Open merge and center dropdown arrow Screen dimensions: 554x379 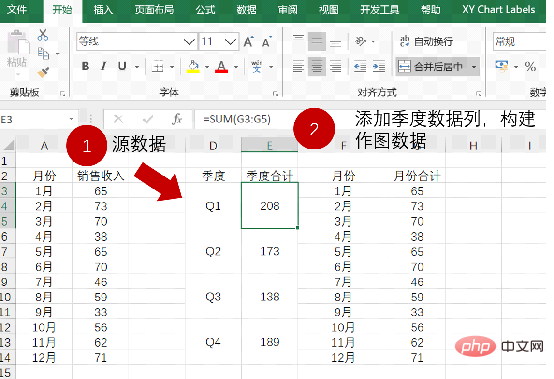point(474,66)
